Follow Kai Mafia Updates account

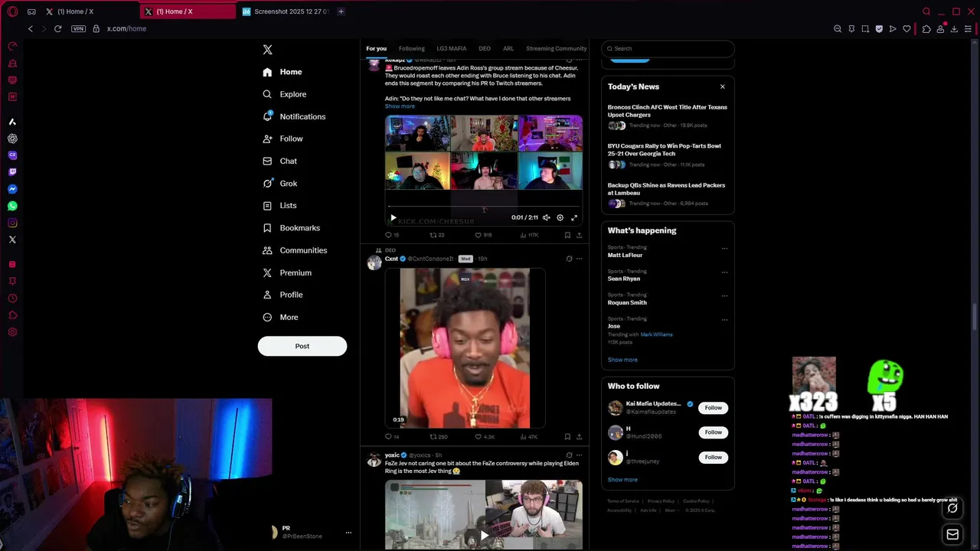point(714,408)
